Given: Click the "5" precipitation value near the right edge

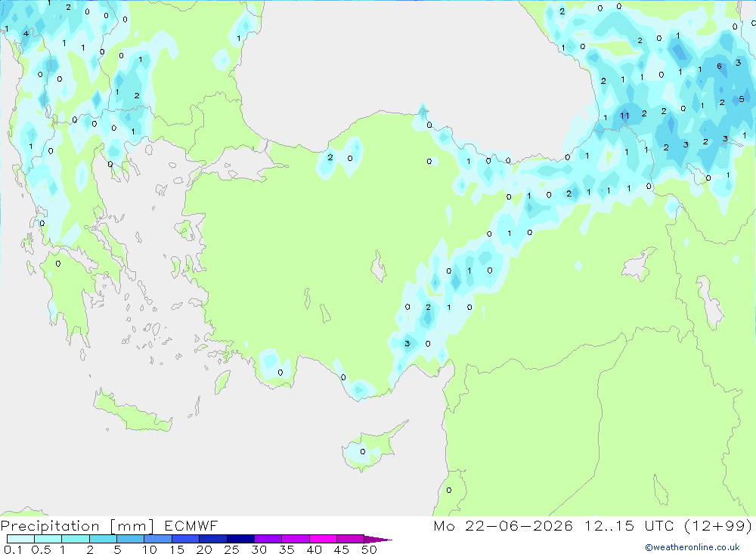Looking at the screenshot, I should 742,99.
